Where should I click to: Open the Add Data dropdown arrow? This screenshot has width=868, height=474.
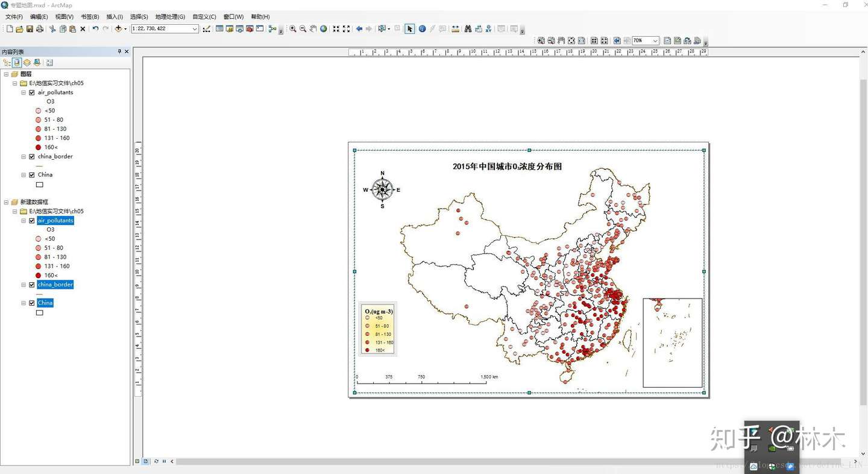(x=125, y=29)
